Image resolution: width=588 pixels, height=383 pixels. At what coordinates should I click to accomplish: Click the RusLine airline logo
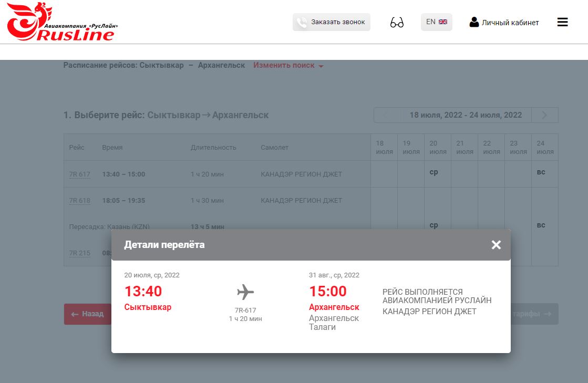tap(62, 22)
